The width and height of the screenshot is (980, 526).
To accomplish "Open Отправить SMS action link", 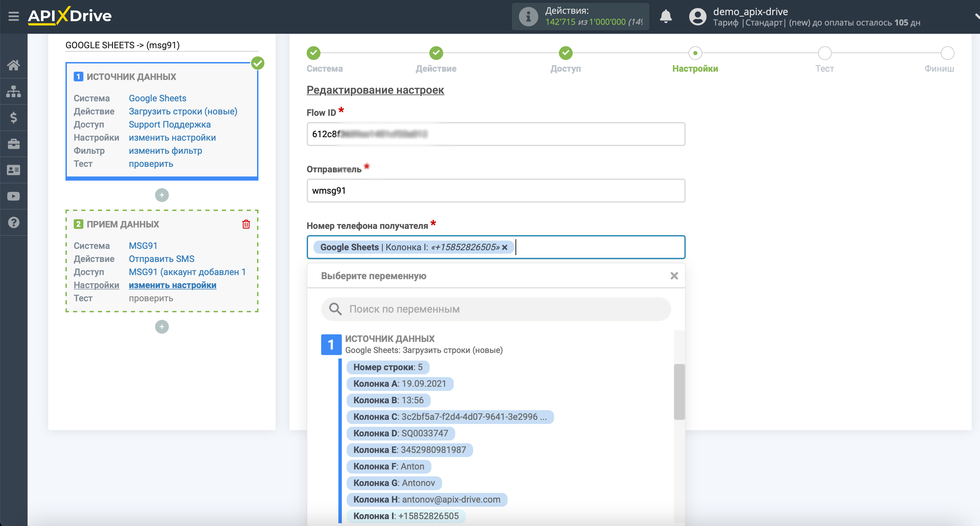I will [x=162, y=259].
